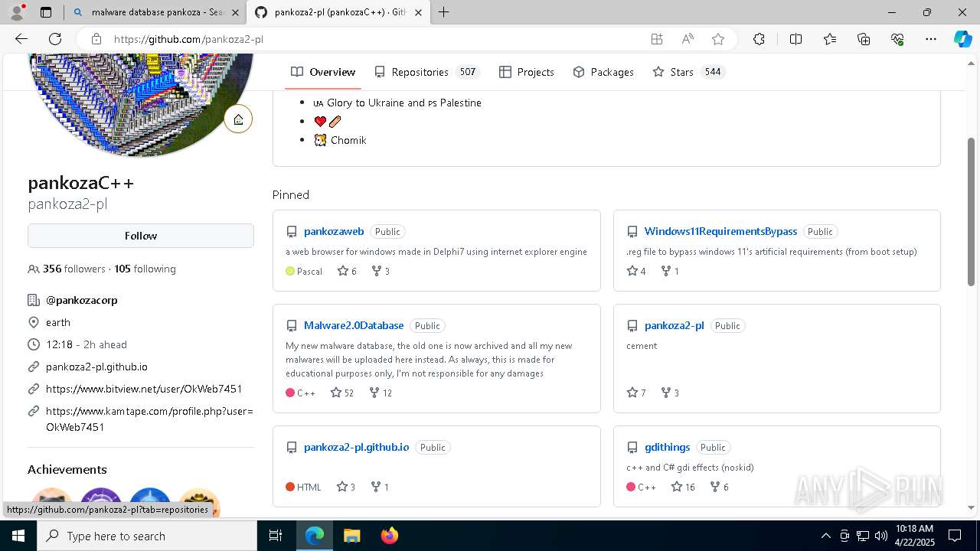Open Malware2.0Database repository

(354, 325)
